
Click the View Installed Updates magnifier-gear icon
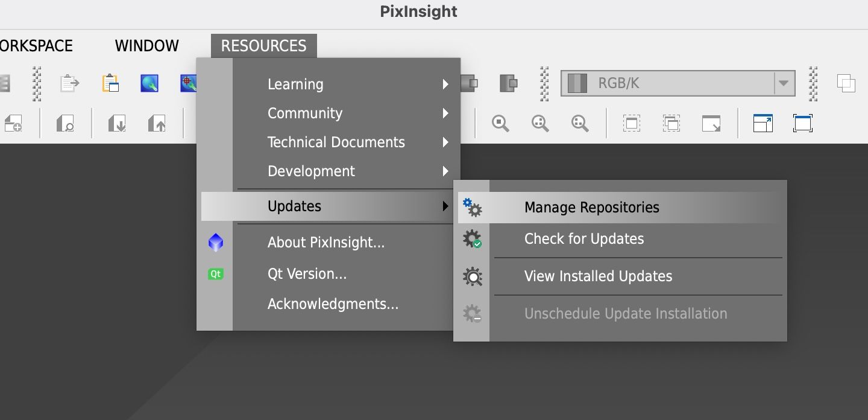pyautogui.click(x=472, y=276)
